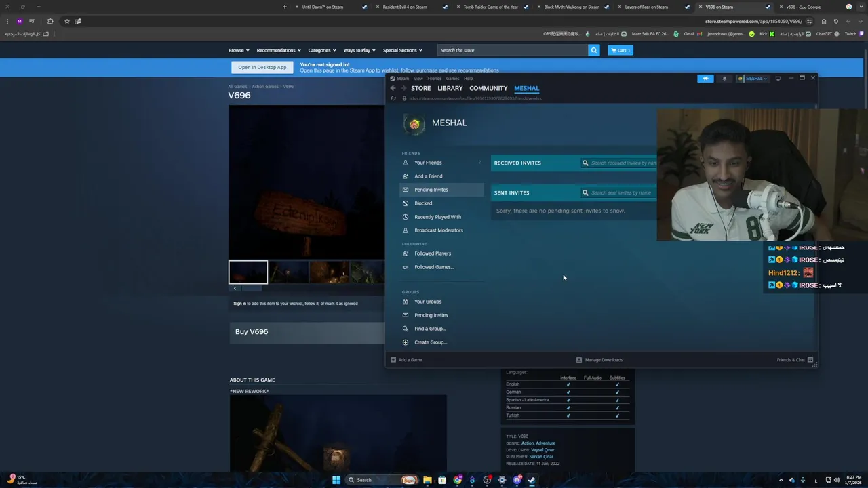Expand the Ways to Play dropdown

click(359, 50)
